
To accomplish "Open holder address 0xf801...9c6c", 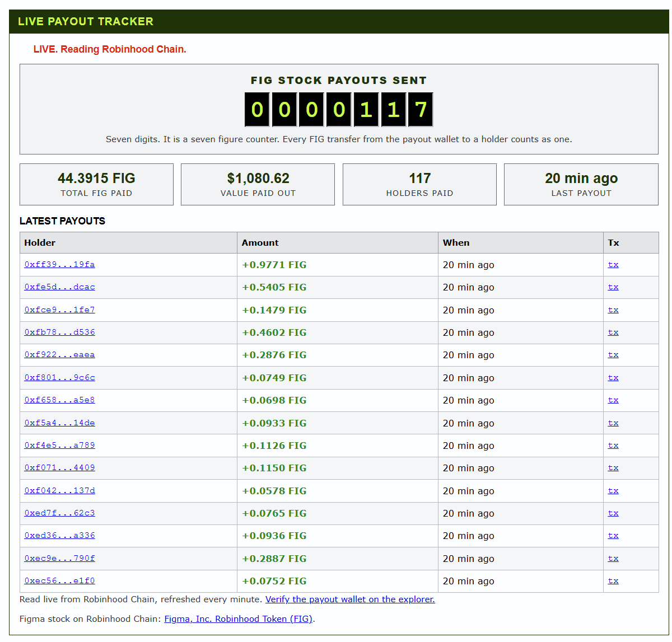I will pos(59,377).
